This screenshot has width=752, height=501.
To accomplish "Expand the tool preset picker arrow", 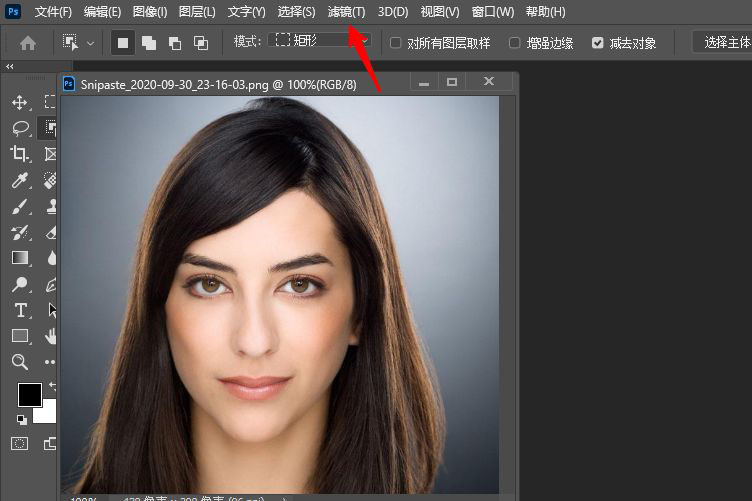I will [91, 43].
